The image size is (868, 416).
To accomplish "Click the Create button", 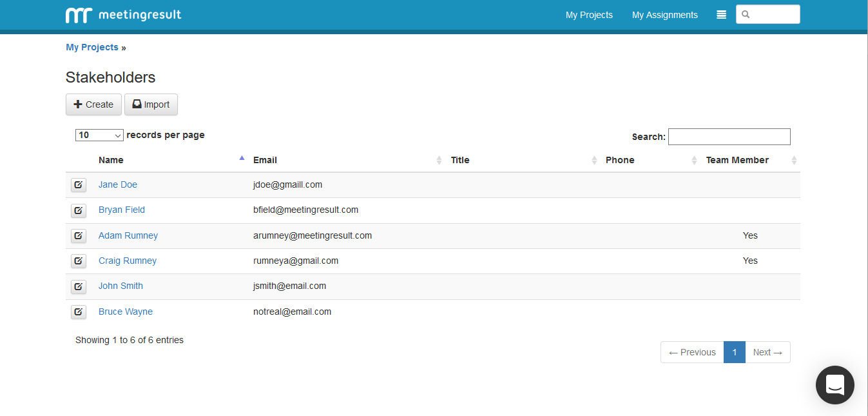I will (93, 104).
